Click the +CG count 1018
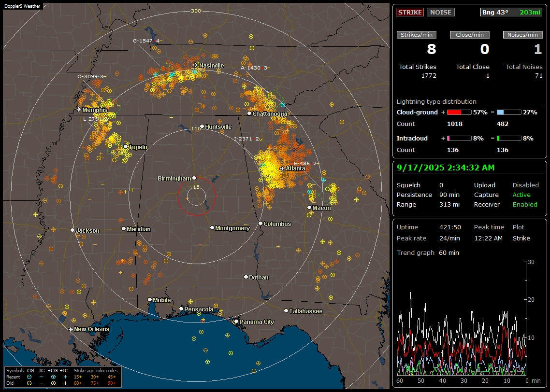The image size is (550, 392). pyautogui.click(x=455, y=124)
